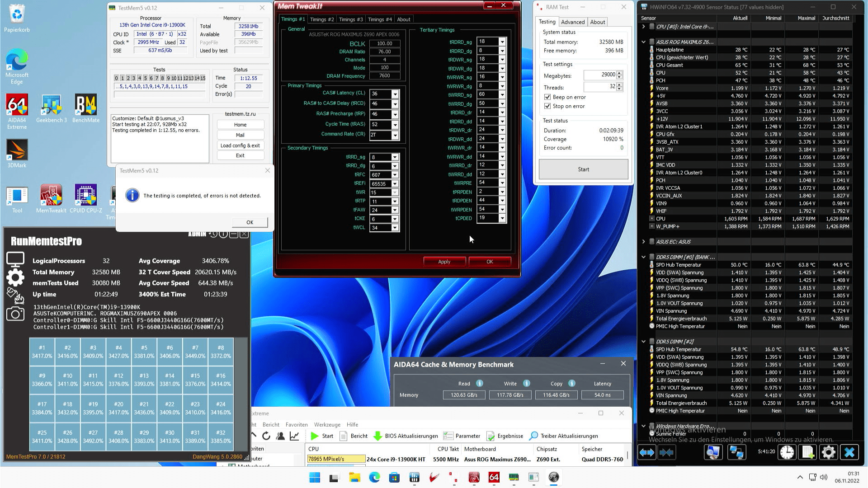Viewport: 868px width, 488px height.
Task: Open About tab in MemTweakIt
Action: pos(404,19)
